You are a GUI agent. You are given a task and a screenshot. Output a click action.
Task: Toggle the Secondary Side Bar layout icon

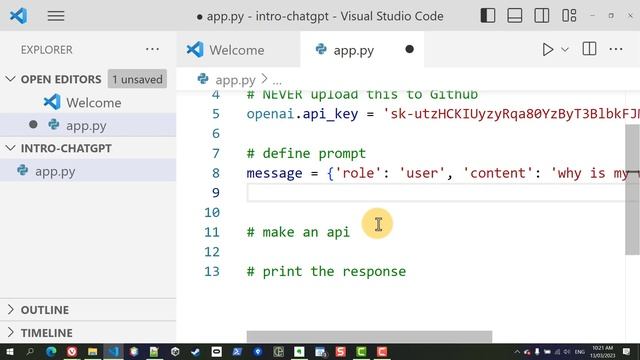(542, 16)
